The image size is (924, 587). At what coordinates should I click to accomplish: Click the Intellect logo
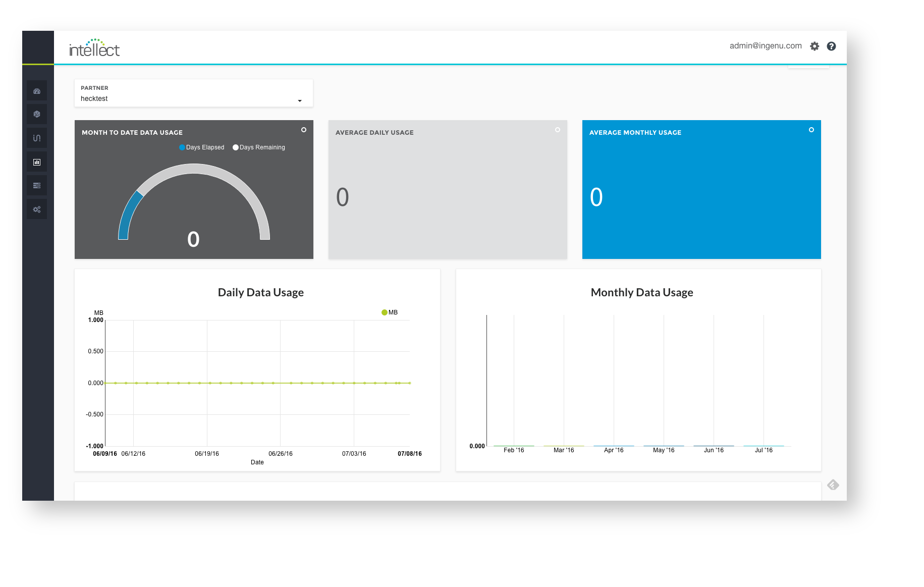pos(94,47)
